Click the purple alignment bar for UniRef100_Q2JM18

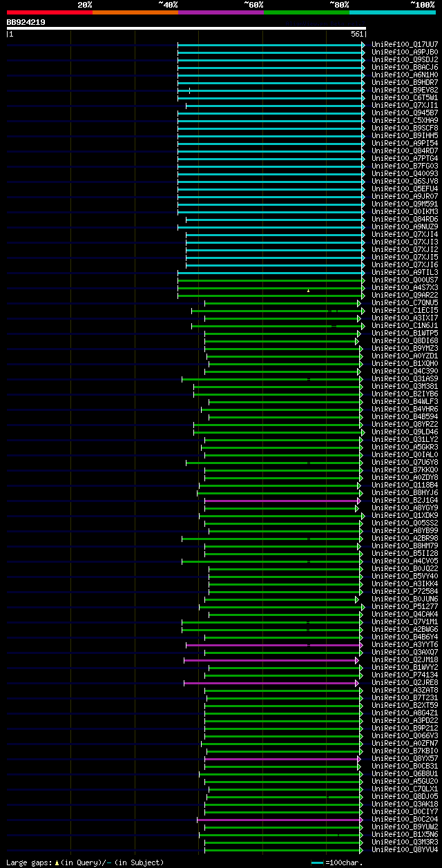271,660
